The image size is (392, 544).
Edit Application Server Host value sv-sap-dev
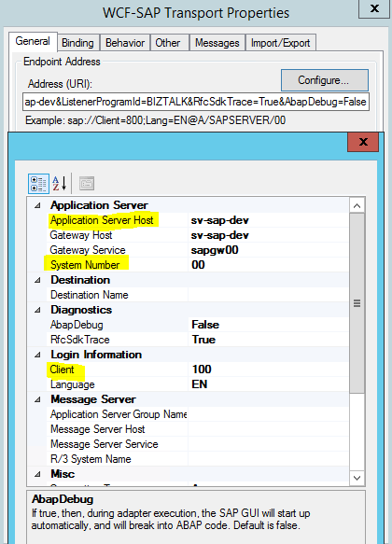click(x=268, y=220)
